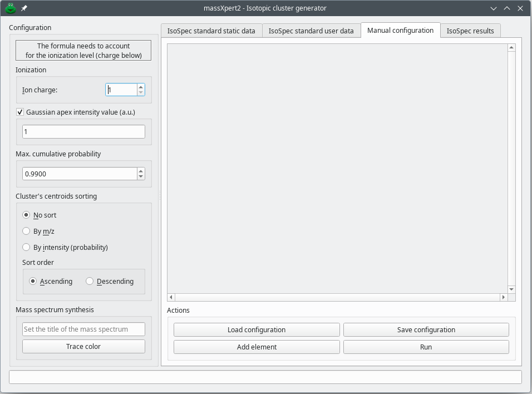Image resolution: width=532 pixels, height=394 pixels.
Task: Open the IsoSpec standard user data tab
Action: 311,31
